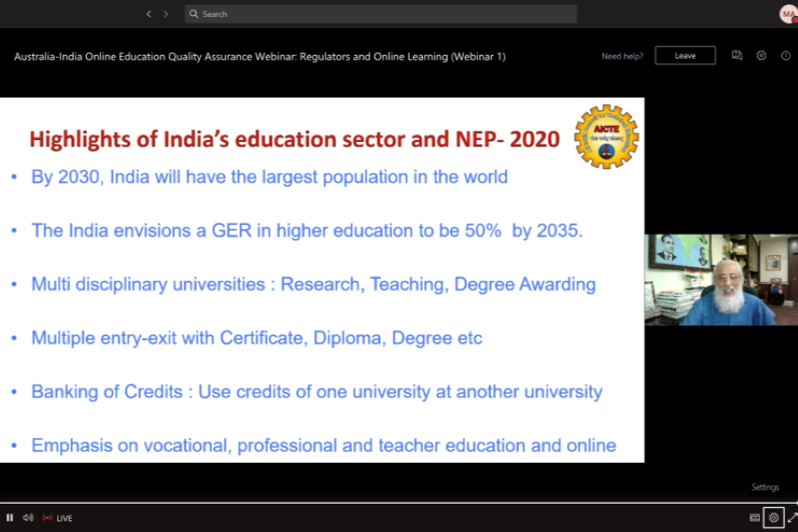The image size is (798, 532).
Task: Click slide heading 'Highlights of India's education sector'
Action: (294, 139)
